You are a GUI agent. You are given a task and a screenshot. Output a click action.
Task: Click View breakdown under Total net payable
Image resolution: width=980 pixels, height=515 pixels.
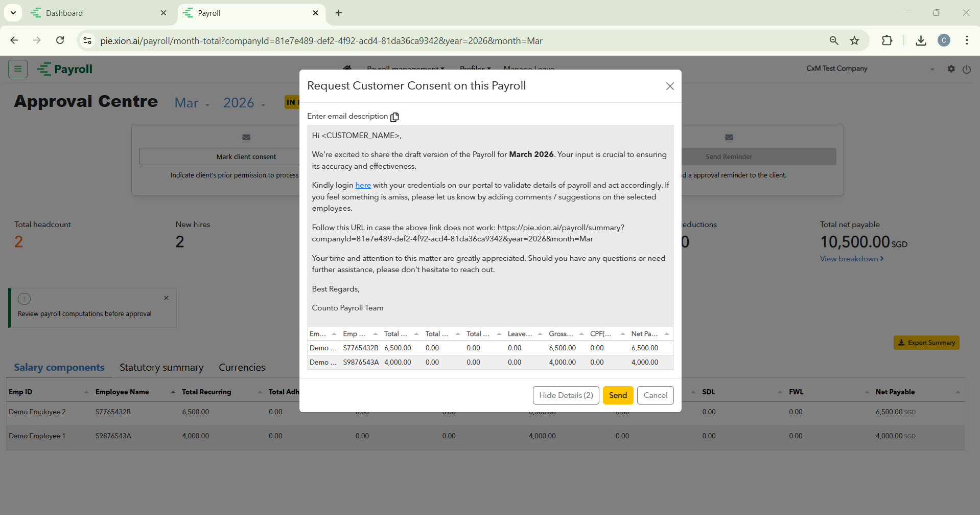tap(851, 259)
